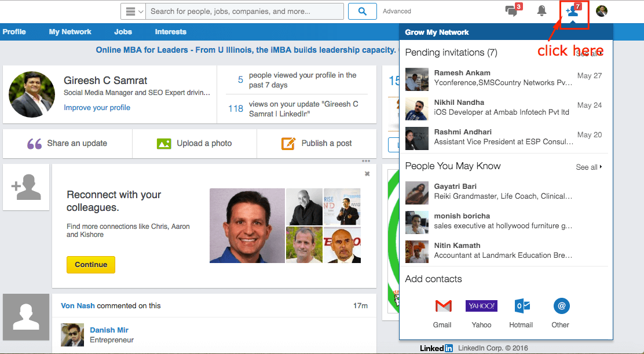Click the Upload a photo picture icon
This screenshot has width=644, height=354.
point(164,144)
